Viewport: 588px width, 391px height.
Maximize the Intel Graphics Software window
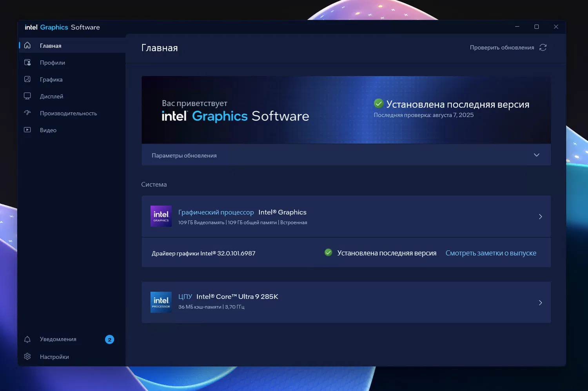(537, 27)
